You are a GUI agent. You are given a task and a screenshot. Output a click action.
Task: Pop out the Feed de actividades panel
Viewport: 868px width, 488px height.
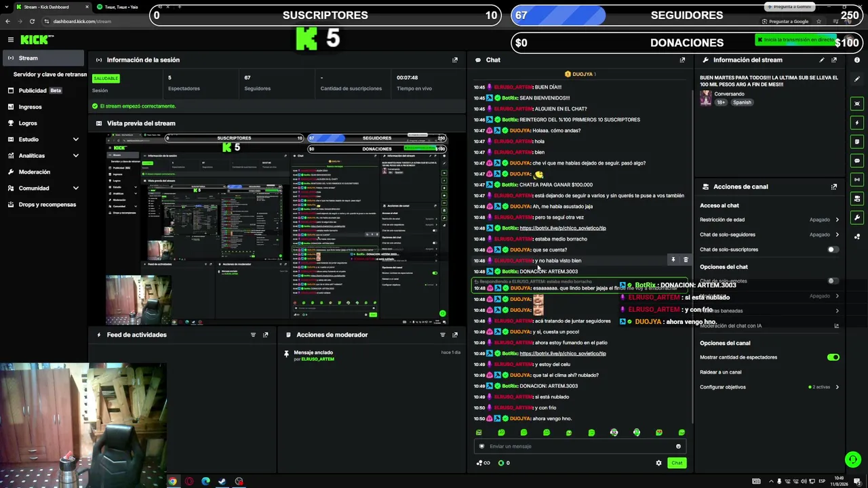click(x=265, y=335)
